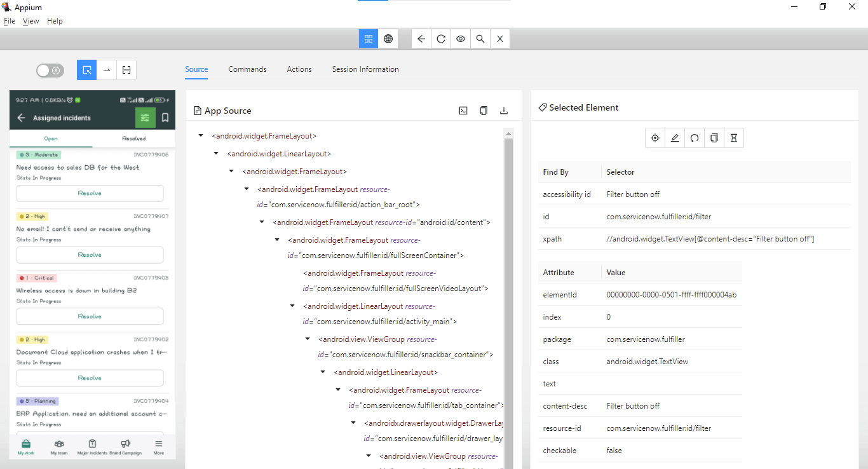This screenshot has width=868, height=469.
Task: Click the Tap selected element crosshair icon
Action: (654, 138)
